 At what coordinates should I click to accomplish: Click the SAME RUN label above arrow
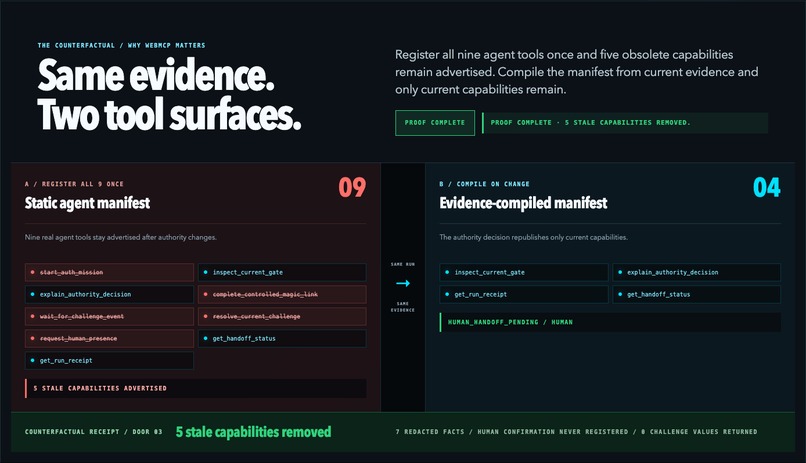403,264
